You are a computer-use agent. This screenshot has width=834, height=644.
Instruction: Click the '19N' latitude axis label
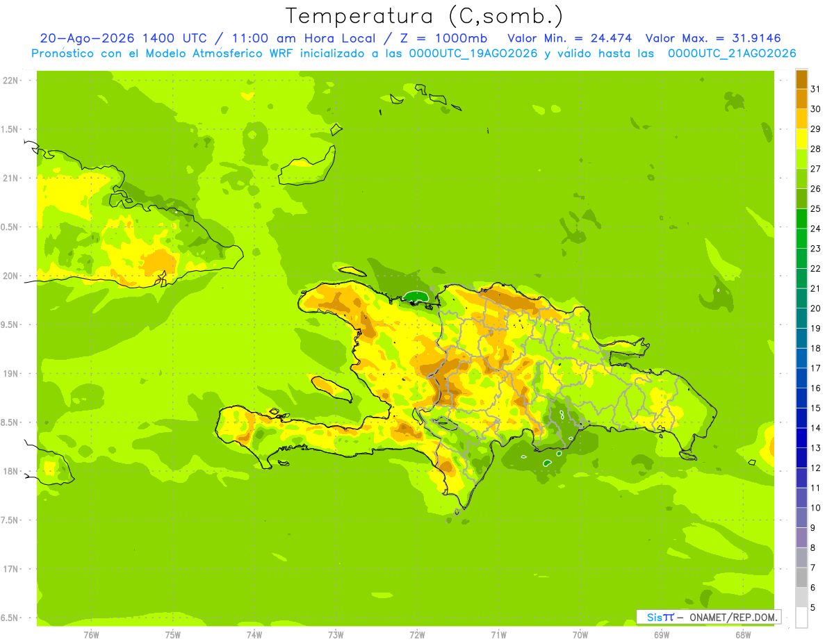[12, 374]
